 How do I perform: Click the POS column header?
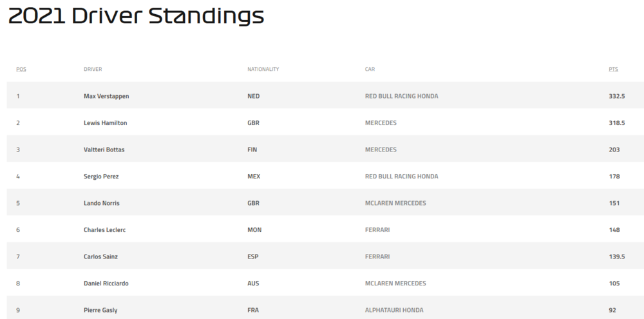pyautogui.click(x=21, y=69)
